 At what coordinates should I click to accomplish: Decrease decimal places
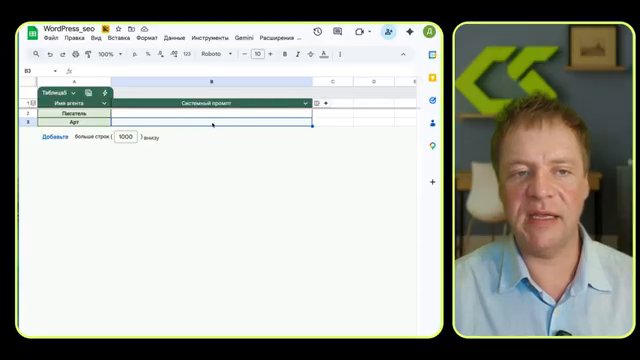click(161, 54)
